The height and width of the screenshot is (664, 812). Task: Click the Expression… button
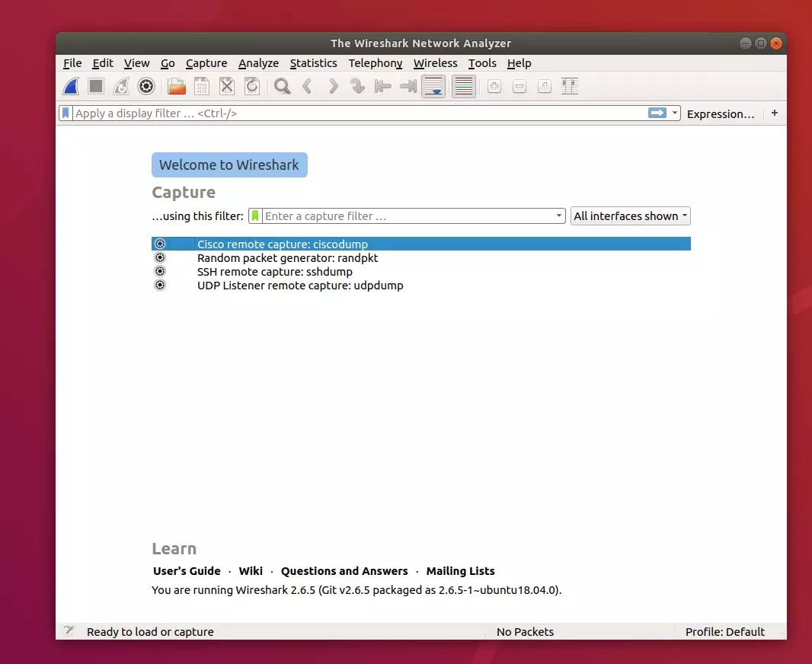click(721, 114)
